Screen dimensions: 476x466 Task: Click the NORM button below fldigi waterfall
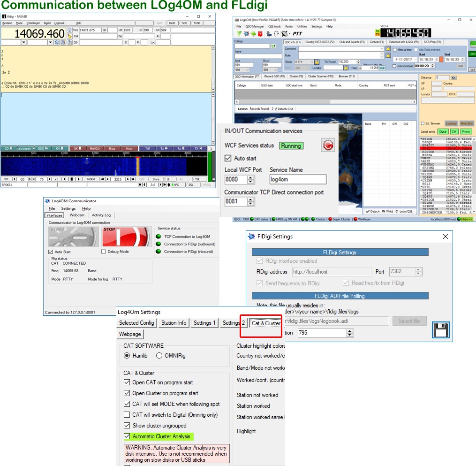91,179
